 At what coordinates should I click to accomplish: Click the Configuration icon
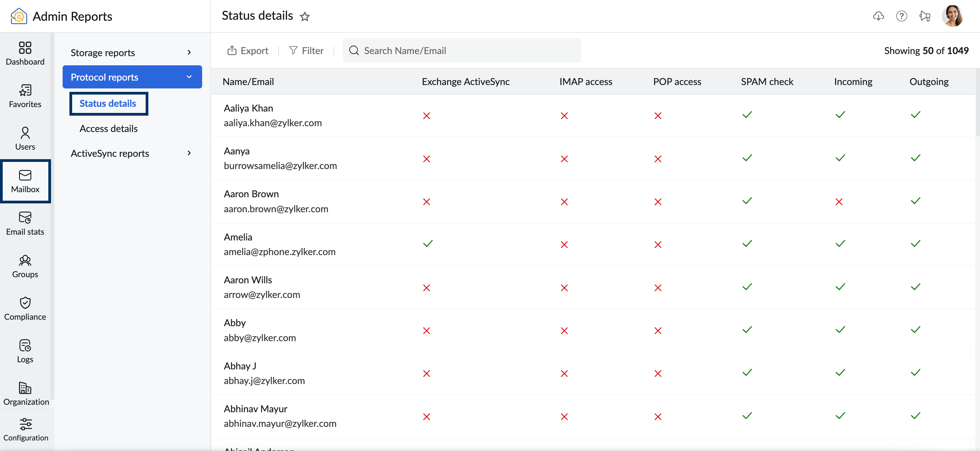pos(25,430)
